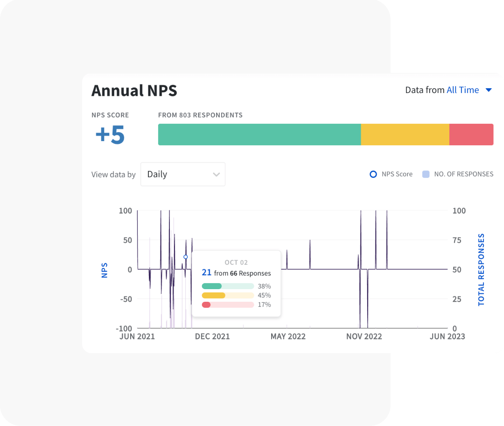The width and height of the screenshot is (504, 426).
Task: Click the FROM 803 RESPONDENTS label
Action: (x=200, y=115)
